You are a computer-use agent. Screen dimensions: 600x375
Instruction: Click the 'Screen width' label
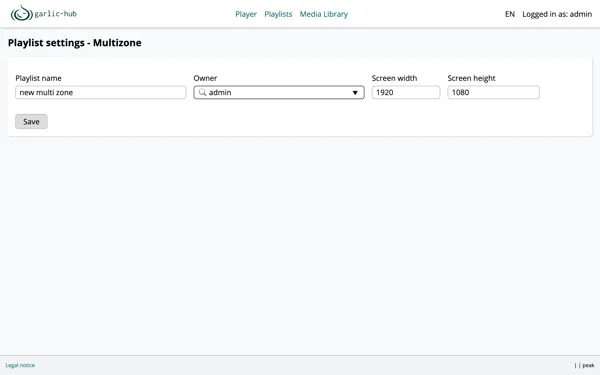coord(394,78)
